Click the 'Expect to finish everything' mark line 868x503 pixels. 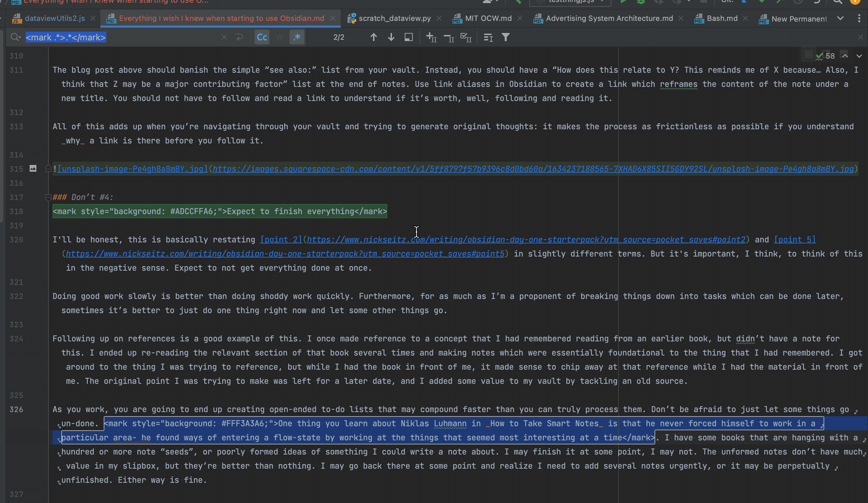220,211
